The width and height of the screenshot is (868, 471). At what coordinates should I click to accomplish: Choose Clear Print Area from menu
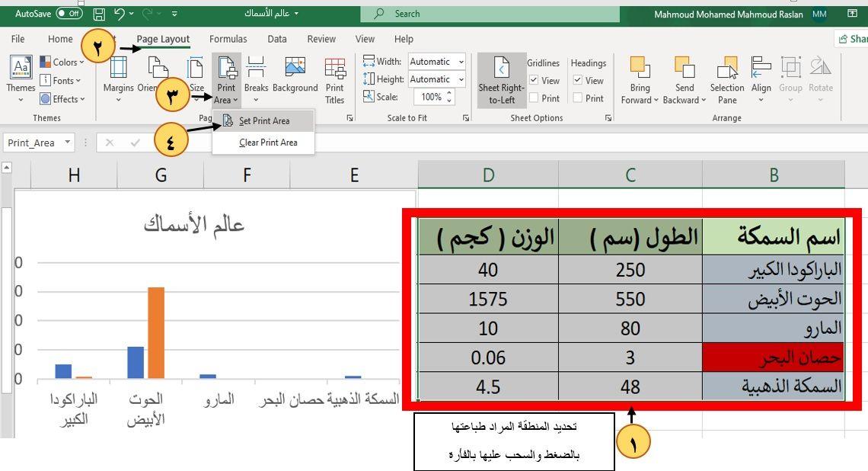268,143
